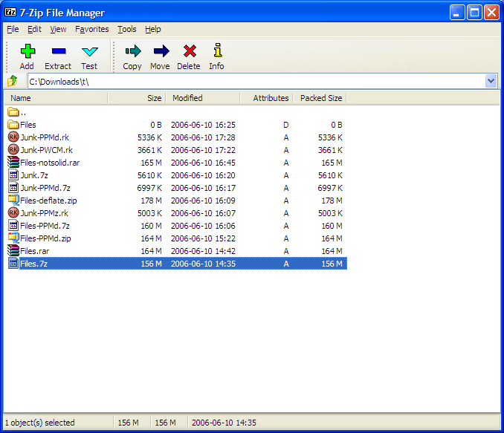This screenshot has width=504, height=433.
Task: Open the Tools menu
Action: point(127,29)
